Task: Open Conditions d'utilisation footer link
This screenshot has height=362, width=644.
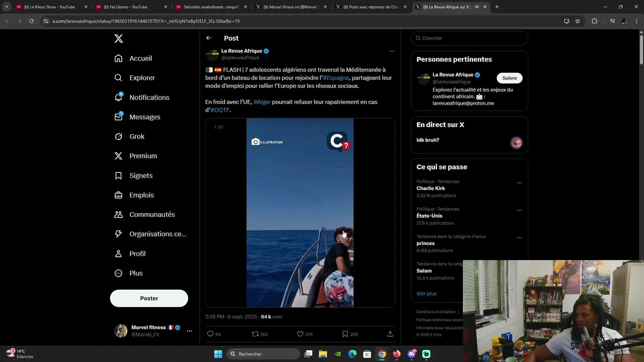Action: tap(436, 312)
